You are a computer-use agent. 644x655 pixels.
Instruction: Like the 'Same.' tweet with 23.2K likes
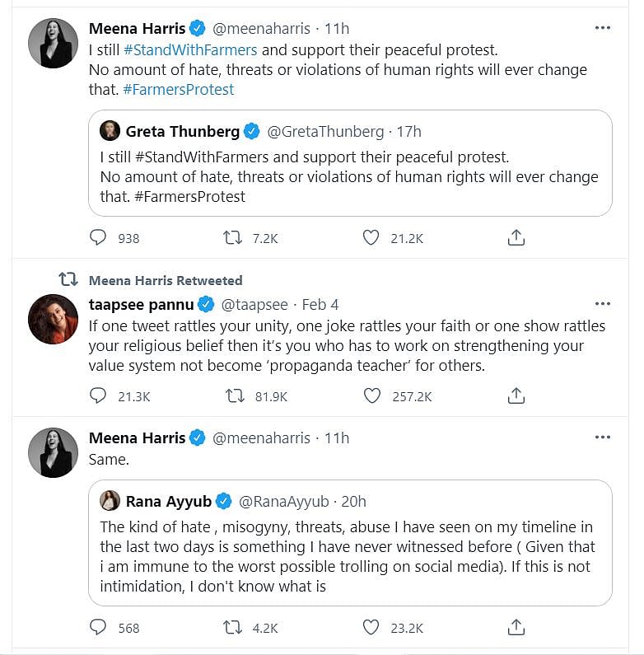371,628
